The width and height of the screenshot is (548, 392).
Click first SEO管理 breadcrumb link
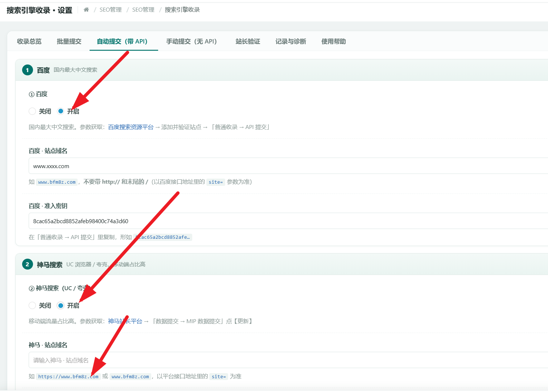click(x=111, y=10)
